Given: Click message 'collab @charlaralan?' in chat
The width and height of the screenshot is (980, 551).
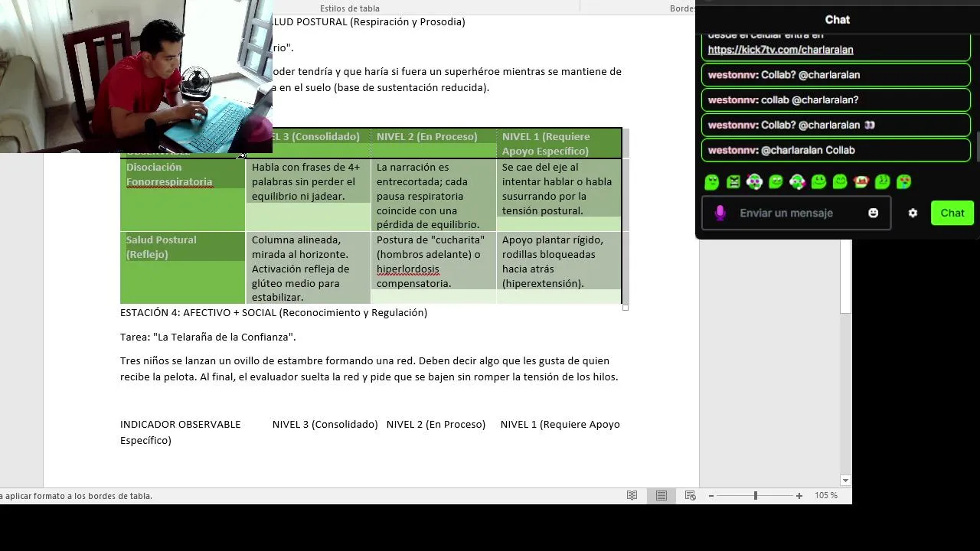Looking at the screenshot, I should pyautogui.click(x=836, y=100).
